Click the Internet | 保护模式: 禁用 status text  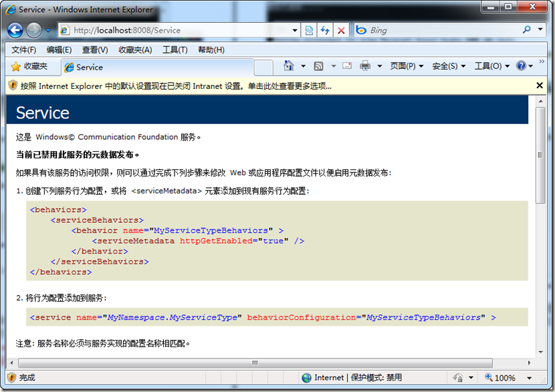coord(358,378)
